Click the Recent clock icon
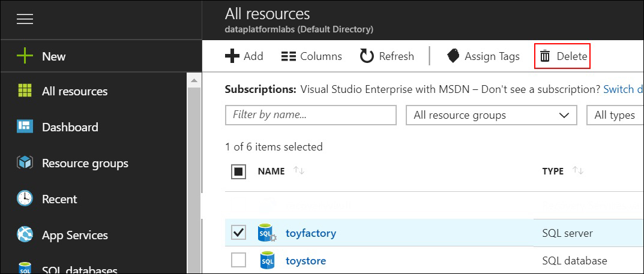Viewport: 644px width, 274px height. tap(25, 199)
